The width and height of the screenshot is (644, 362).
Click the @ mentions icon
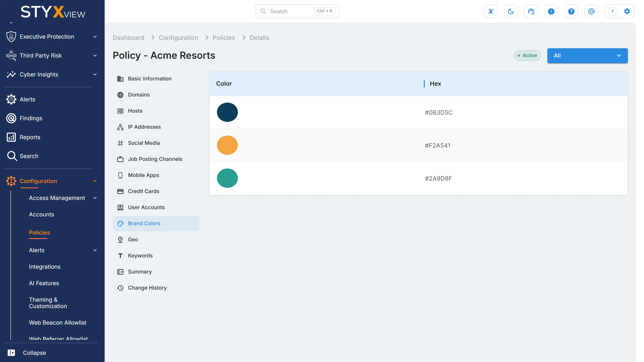coord(591,11)
